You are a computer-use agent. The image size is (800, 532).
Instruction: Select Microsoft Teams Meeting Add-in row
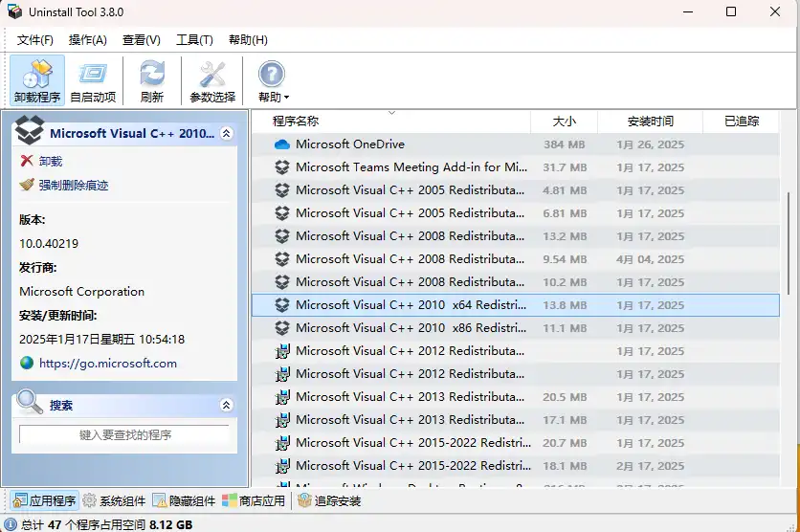point(515,167)
